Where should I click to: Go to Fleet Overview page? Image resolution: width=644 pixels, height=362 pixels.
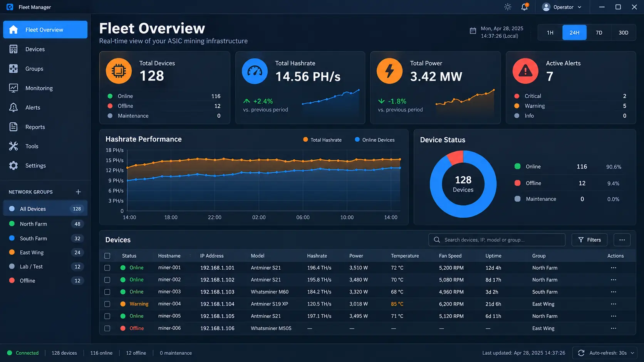[45, 30]
